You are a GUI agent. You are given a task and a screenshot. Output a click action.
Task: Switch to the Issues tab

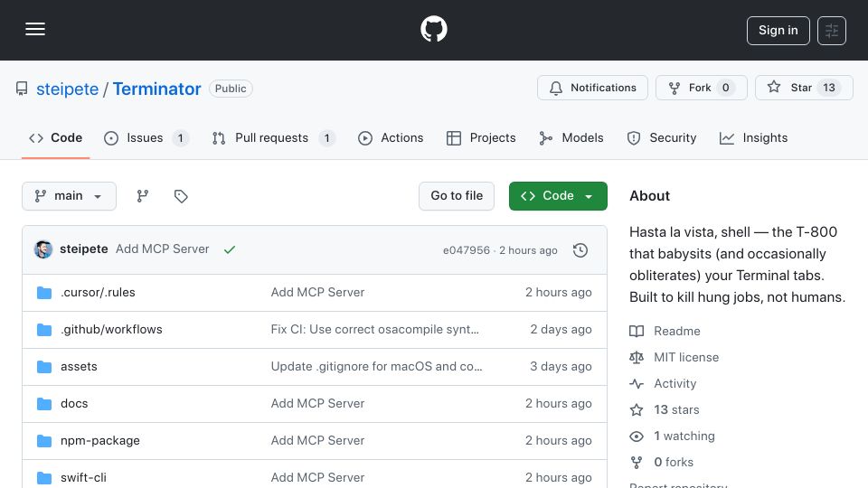pos(146,137)
